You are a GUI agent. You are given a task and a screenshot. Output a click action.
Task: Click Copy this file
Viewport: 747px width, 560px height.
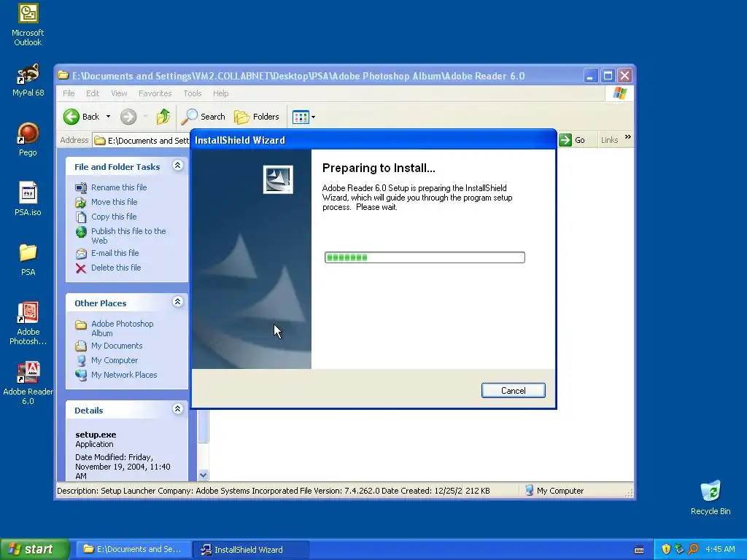tap(114, 217)
